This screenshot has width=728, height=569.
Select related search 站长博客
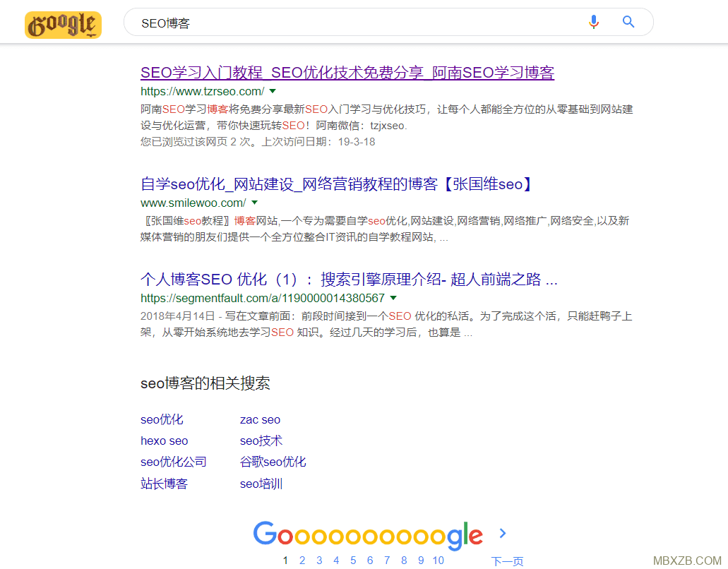164,484
